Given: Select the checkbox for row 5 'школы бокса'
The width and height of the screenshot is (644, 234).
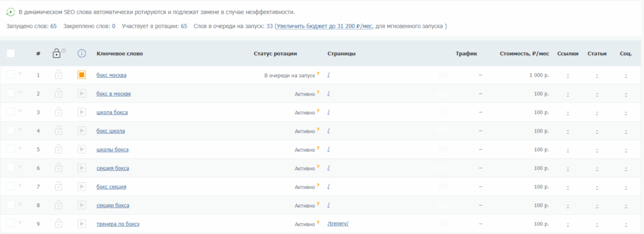Looking at the screenshot, I should 11,149.
